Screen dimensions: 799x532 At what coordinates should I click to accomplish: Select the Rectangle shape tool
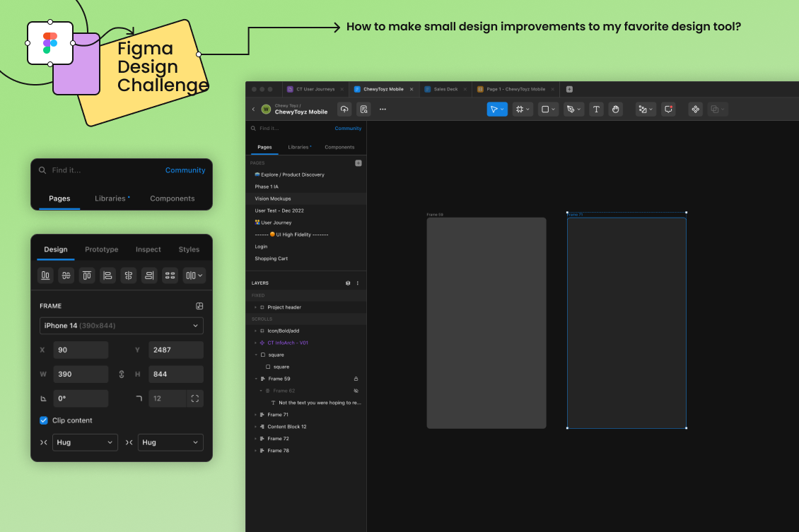(548, 109)
